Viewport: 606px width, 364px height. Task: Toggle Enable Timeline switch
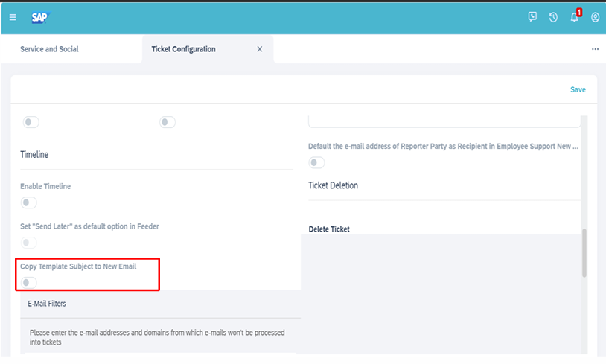pos(28,202)
